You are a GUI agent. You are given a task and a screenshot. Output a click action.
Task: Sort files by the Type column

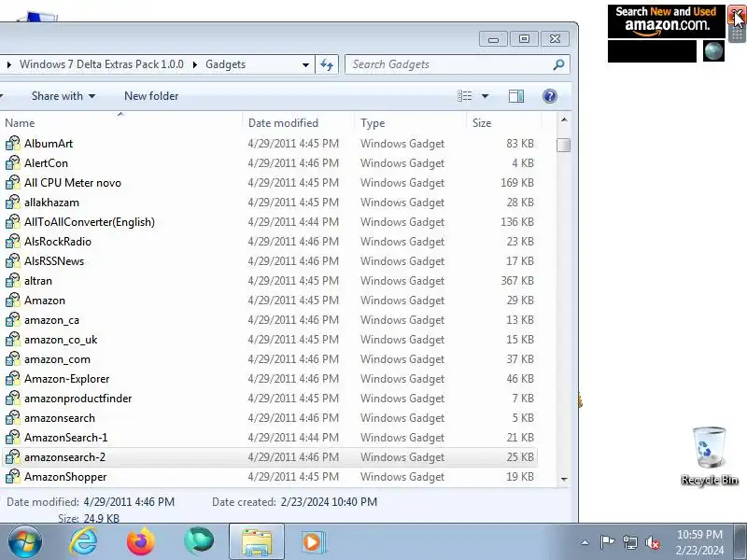point(410,123)
